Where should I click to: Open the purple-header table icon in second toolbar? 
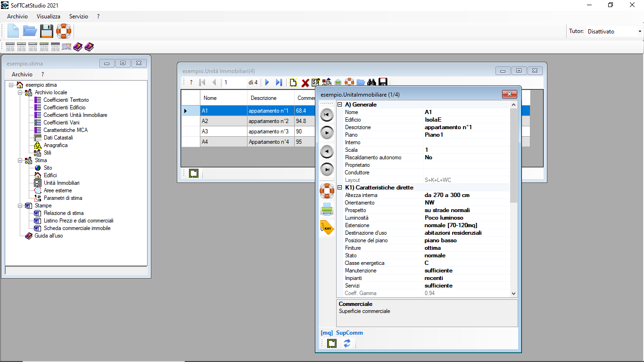pos(55,47)
